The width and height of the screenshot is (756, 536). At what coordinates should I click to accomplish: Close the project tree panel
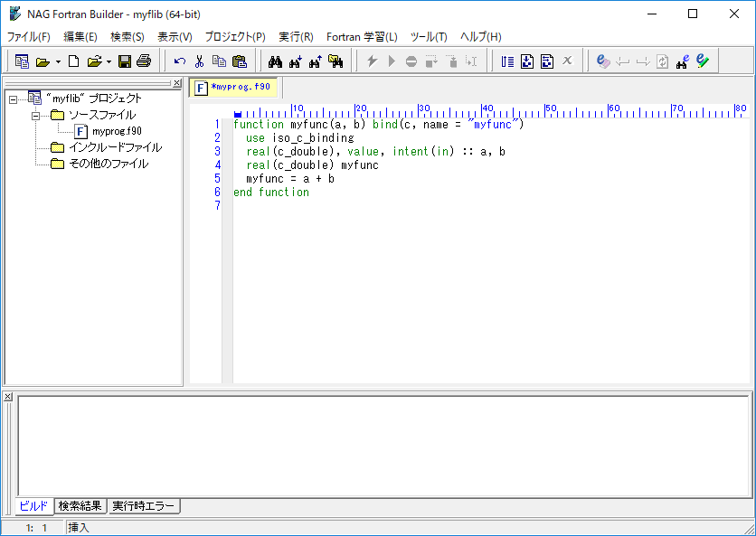[x=177, y=83]
